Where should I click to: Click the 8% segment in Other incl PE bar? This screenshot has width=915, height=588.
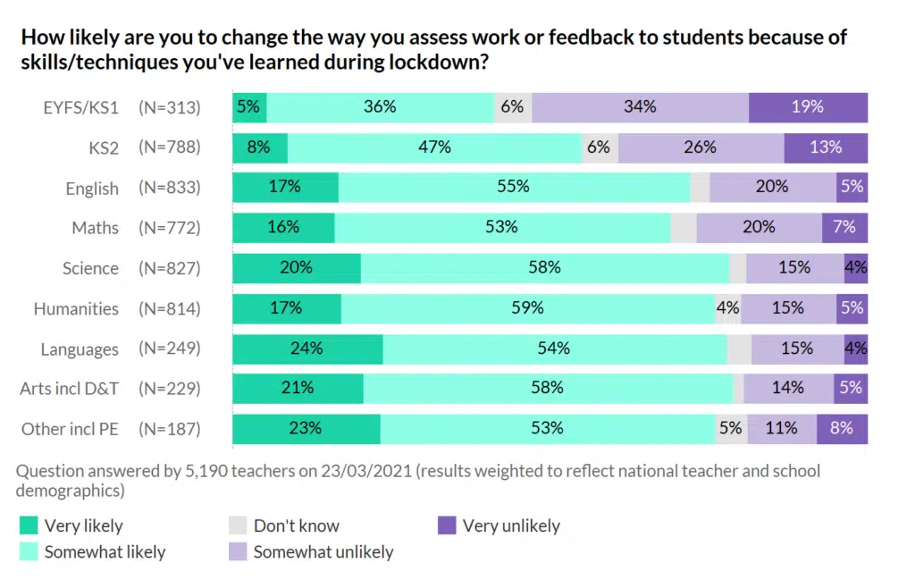point(842,428)
